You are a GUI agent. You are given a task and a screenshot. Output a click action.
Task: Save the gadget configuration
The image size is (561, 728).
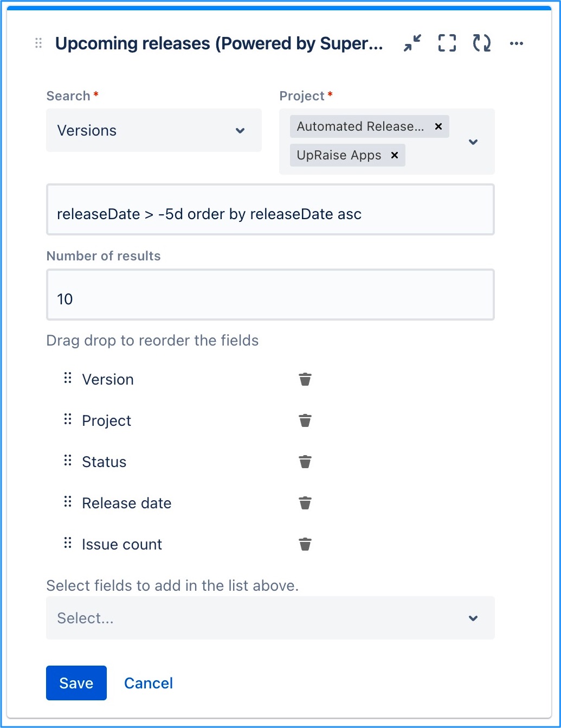(x=76, y=683)
